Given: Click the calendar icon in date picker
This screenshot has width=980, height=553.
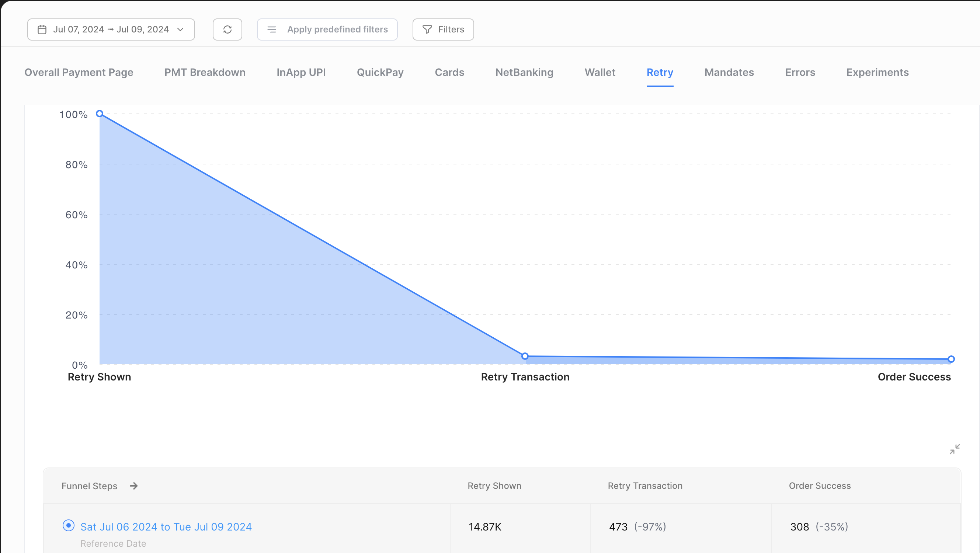Looking at the screenshot, I should click(x=42, y=29).
